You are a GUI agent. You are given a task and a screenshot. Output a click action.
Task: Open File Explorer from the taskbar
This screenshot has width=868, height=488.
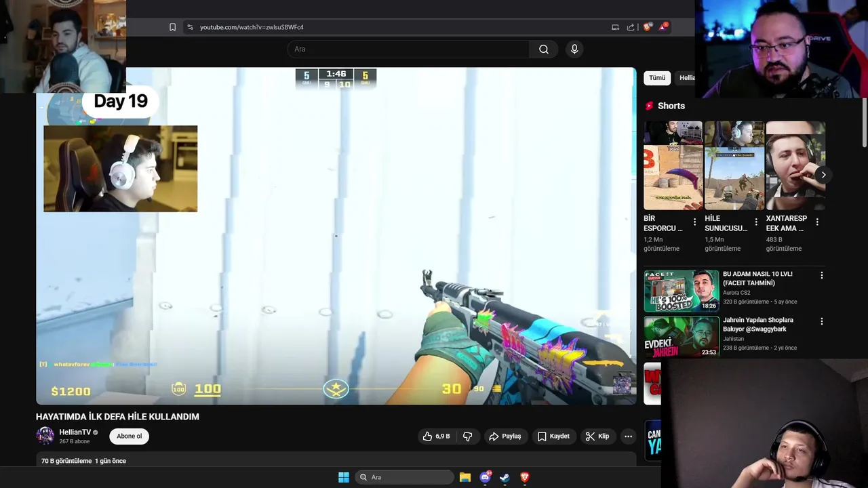[465, 477]
